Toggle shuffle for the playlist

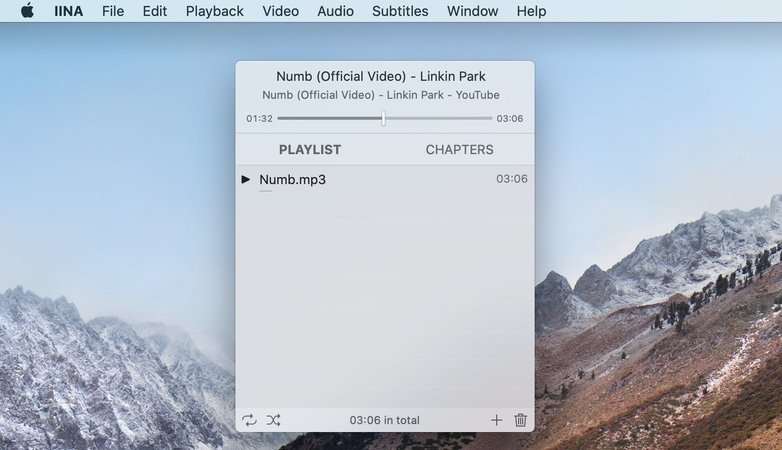[x=273, y=420]
